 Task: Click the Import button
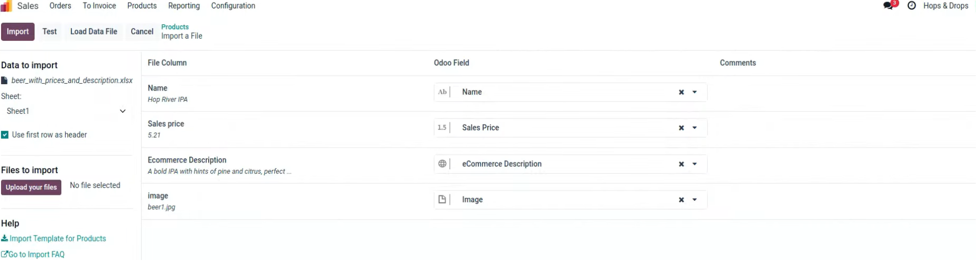17,32
